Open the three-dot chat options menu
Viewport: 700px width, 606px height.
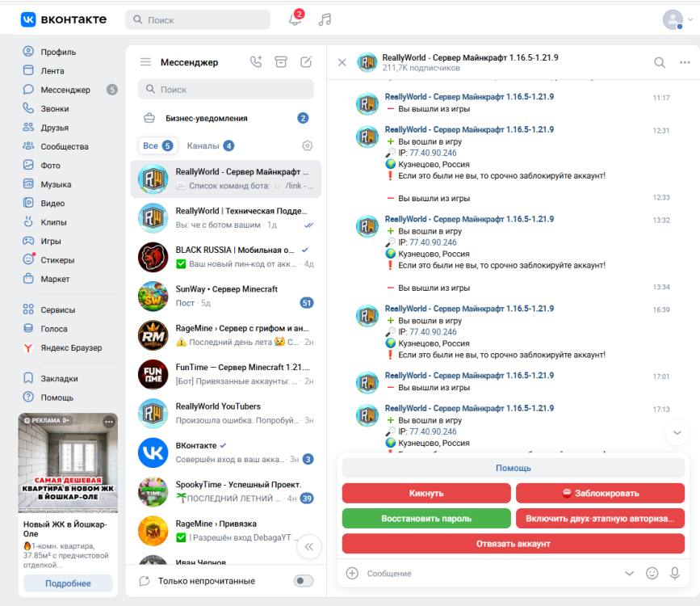click(685, 62)
